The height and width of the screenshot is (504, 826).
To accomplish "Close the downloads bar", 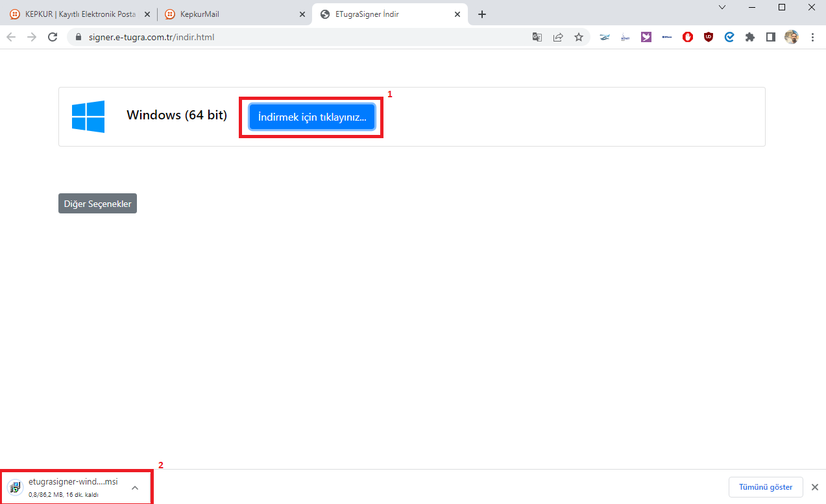I will click(815, 487).
